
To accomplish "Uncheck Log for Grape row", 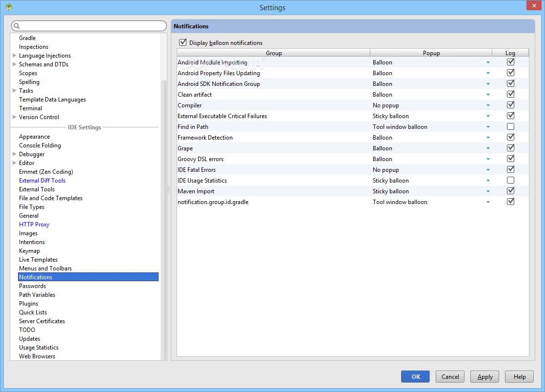I will coord(510,148).
